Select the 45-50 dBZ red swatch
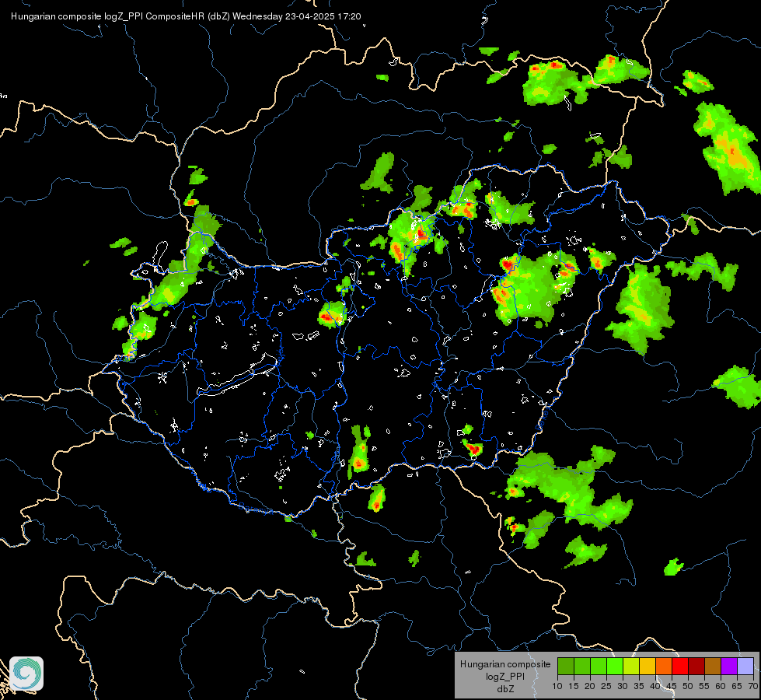The image size is (761, 700). pos(680,666)
